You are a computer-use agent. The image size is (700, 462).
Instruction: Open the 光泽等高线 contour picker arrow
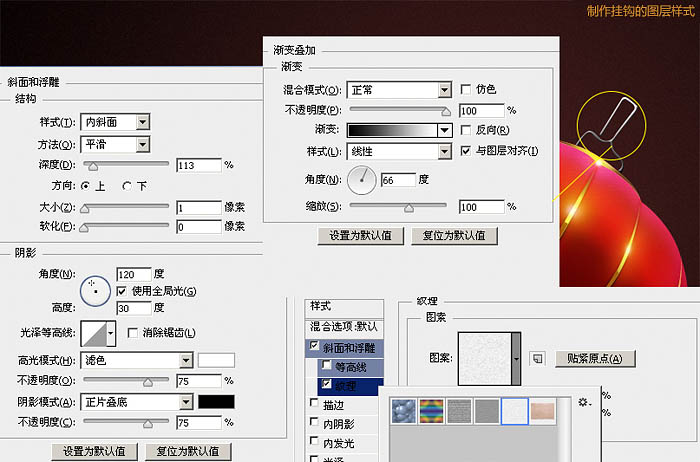pos(111,333)
